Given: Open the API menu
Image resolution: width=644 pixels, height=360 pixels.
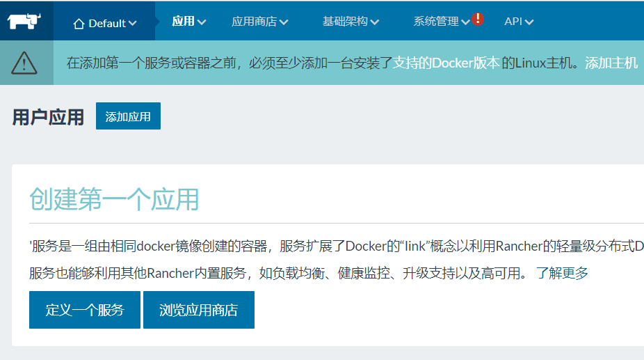Looking at the screenshot, I should (x=519, y=22).
